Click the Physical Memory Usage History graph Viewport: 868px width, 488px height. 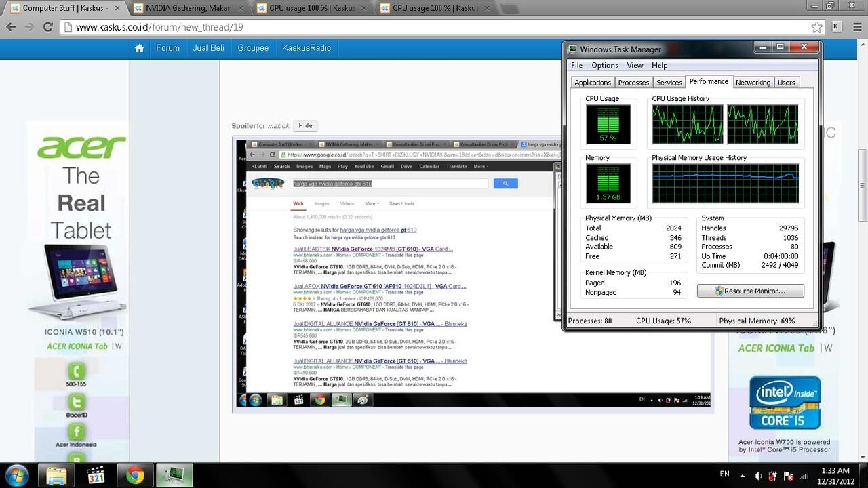pyautogui.click(x=725, y=184)
